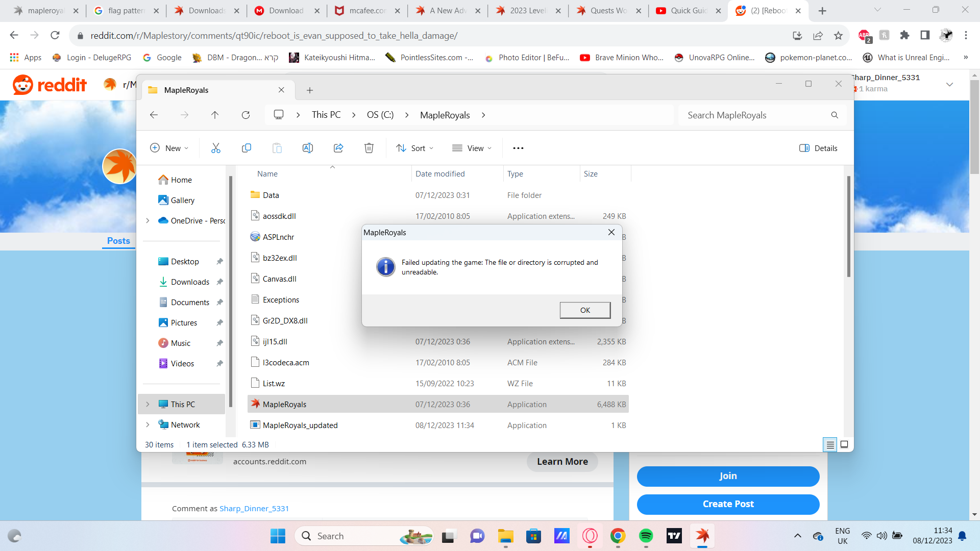Image resolution: width=980 pixels, height=551 pixels.
Task: Click This PC in the breadcrumb
Action: point(326,115)
